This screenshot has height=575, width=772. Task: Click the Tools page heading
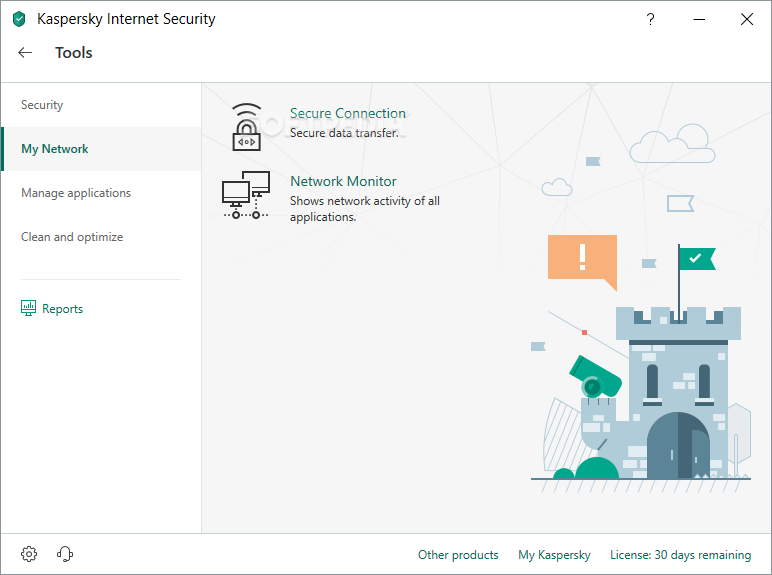click(74, 53)
